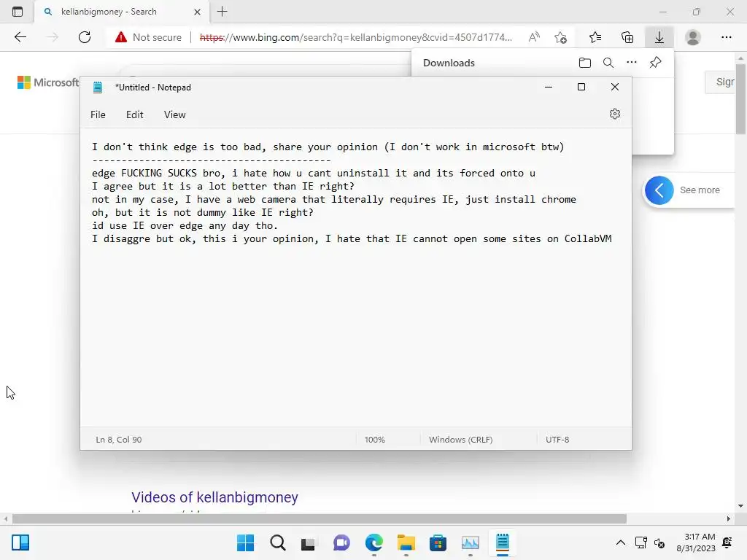The image size is (747, 560).
Task: Toggle the Read aloud icon
Action: [x=534, y=37]
